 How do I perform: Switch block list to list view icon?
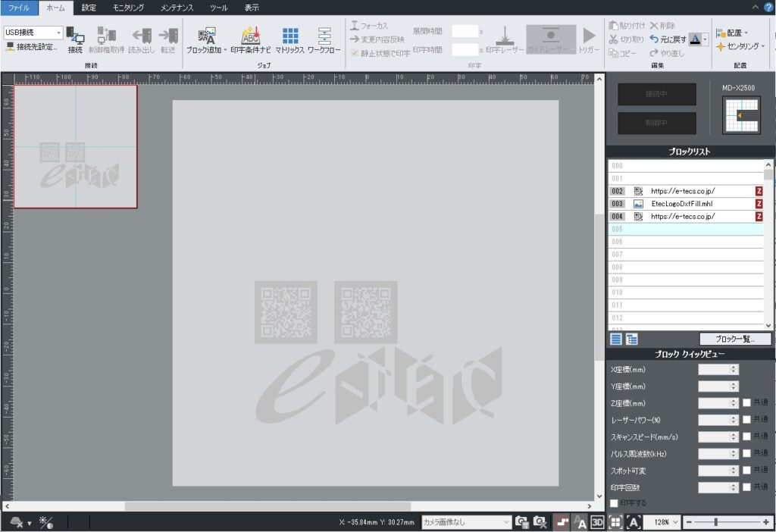[x=615, y=339]
